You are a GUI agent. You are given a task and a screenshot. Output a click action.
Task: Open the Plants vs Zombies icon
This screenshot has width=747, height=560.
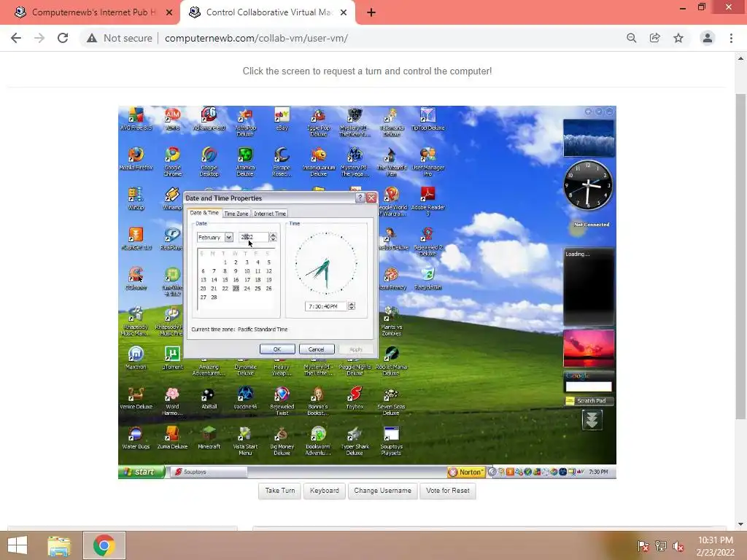(x=391, y=322)
